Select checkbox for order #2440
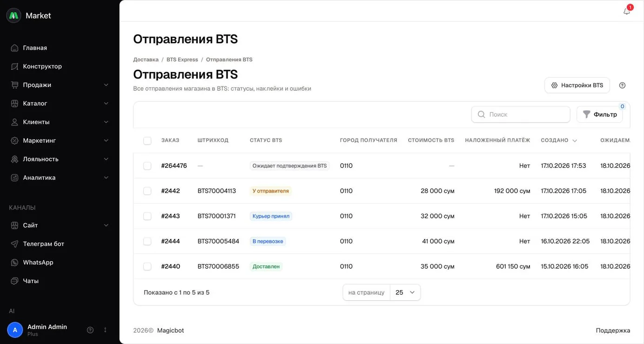This screenshot has width=644, height=344. [x=147, y=266]
